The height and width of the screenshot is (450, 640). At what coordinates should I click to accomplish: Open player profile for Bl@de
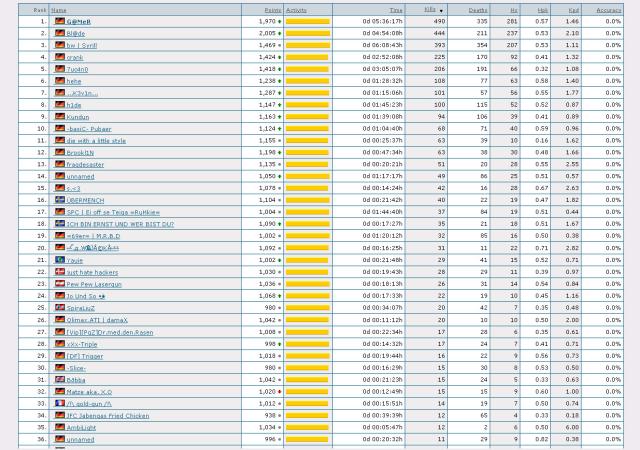(77, 33)
